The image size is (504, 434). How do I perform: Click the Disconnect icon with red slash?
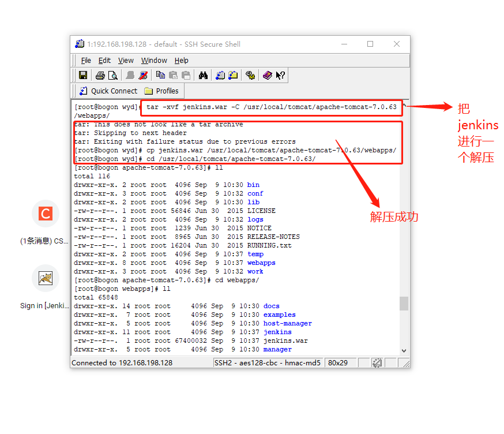click(x=143, y=75)
